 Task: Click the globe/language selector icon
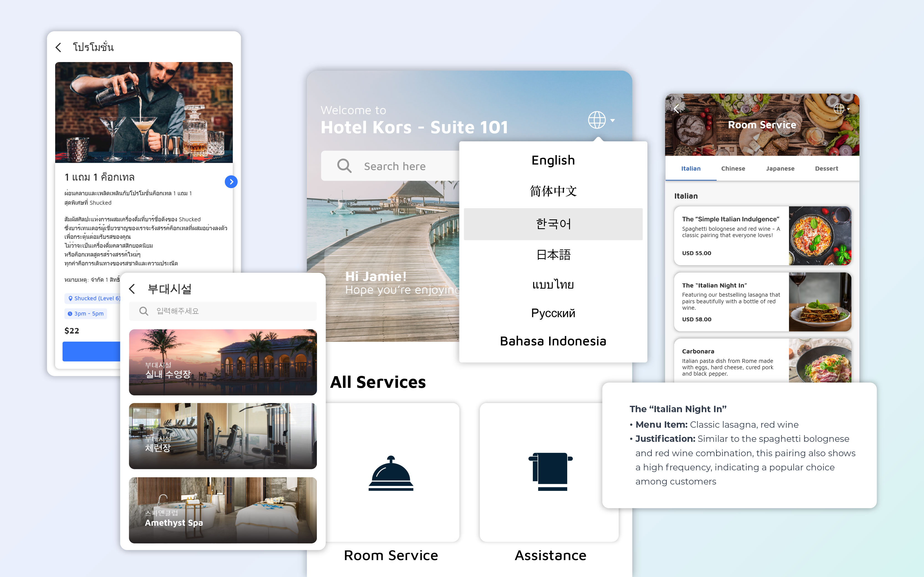click(596, 120)
